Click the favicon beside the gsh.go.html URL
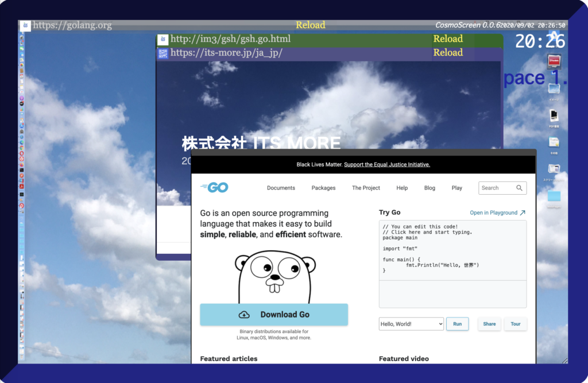This screenshot has height=383, width=588. coord(163,40)
